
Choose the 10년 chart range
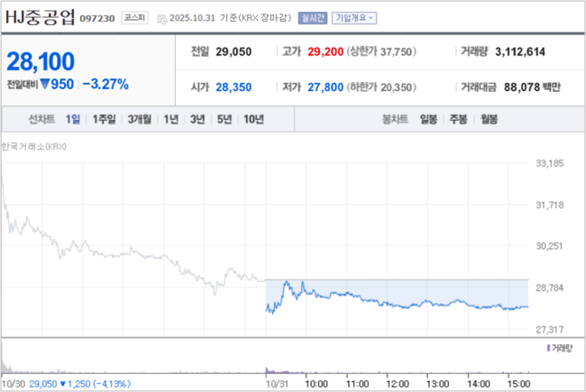click(x=253, y=119)
